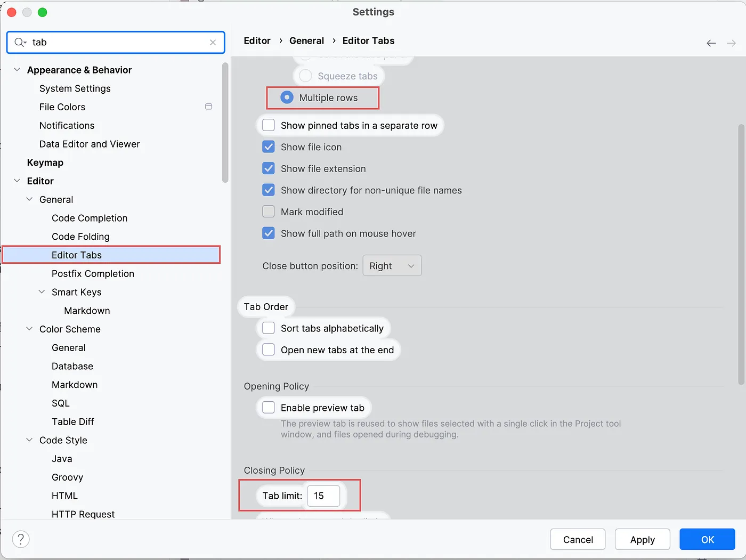746x560 pixels.
Task: Click General in the breadcrumb path
Action: [306, 40]
